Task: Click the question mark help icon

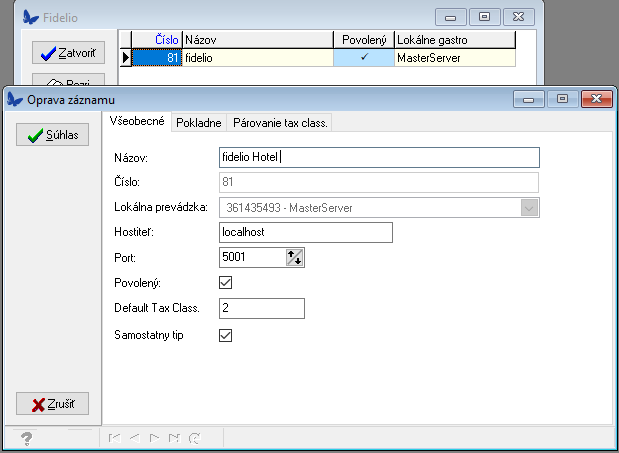Action: coord(27,438)
